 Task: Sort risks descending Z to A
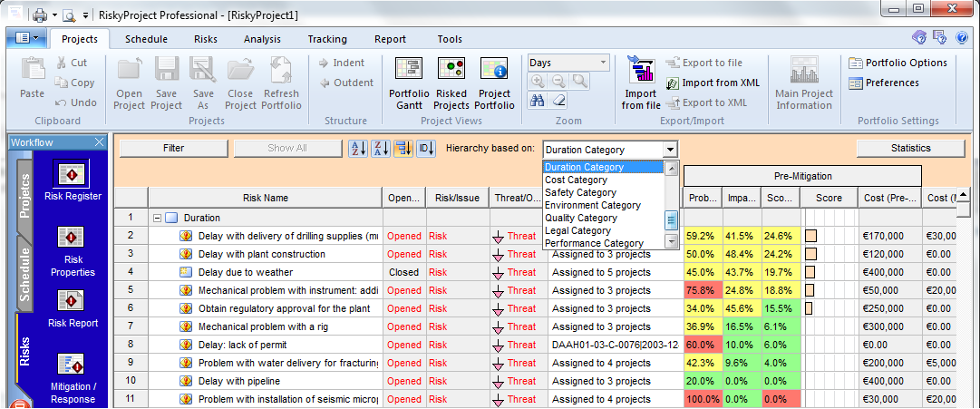click(x=381, y=149)
